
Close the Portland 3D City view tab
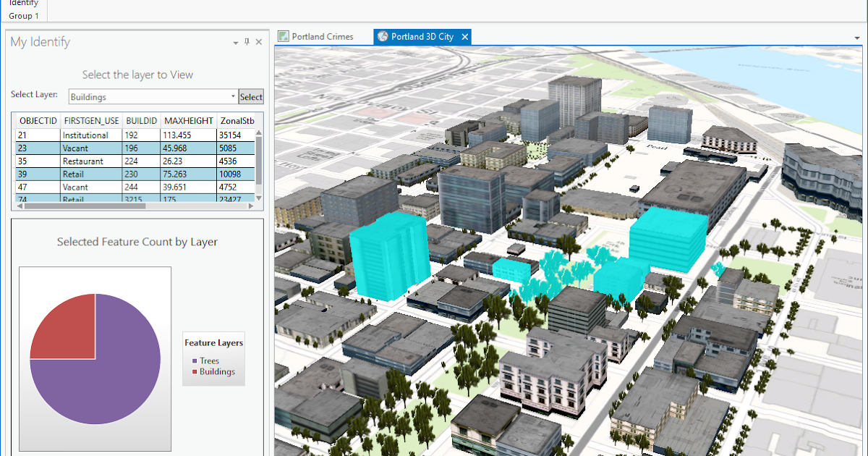tap(465, 36)
